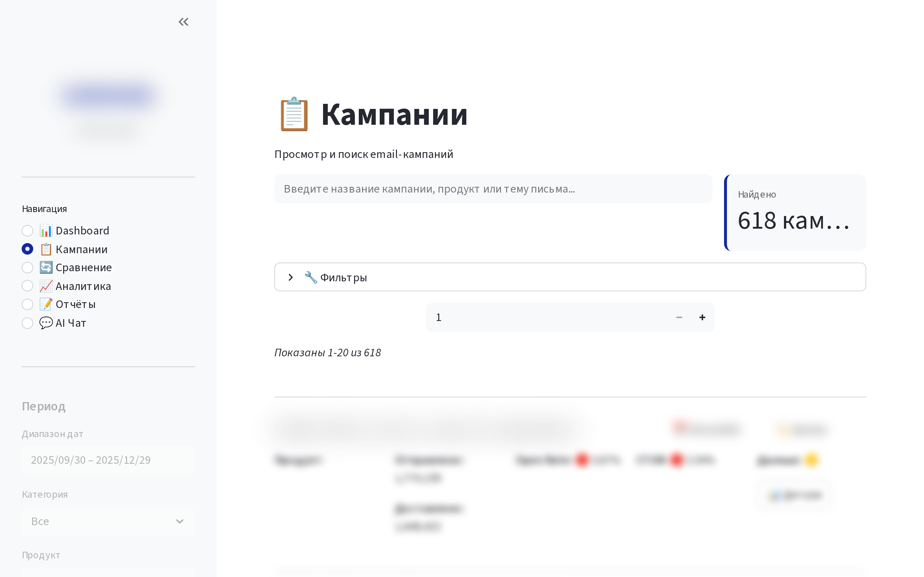Increase page number with the plus button
924x577 pixels.
tap(702, 317)
